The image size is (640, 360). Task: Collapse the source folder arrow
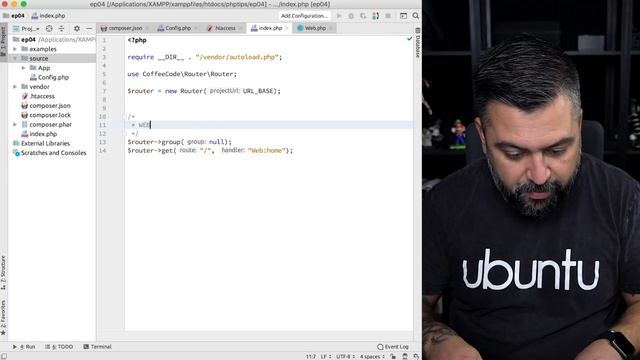point(16,58)
